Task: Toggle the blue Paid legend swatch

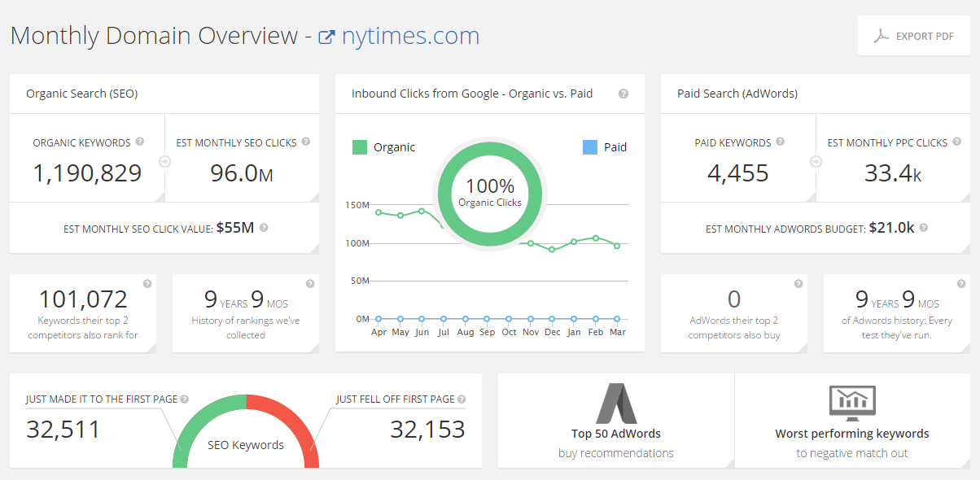Action: coord(590,147)
